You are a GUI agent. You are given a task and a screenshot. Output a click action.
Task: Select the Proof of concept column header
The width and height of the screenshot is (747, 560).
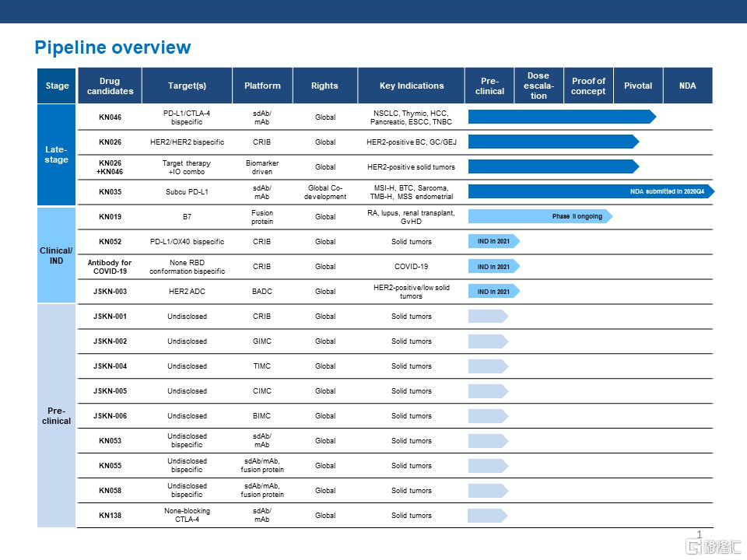(x=588, y=86)
